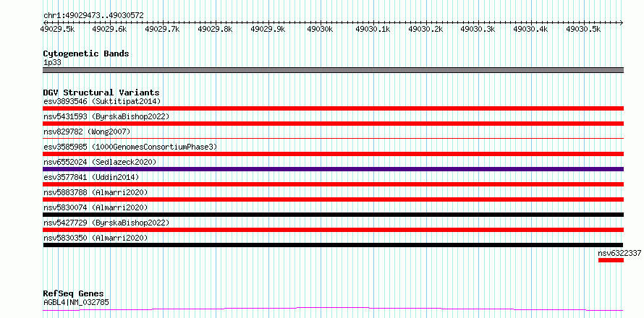
Task: Click the magenta AGBL4 gene track line
Action: 333,309
